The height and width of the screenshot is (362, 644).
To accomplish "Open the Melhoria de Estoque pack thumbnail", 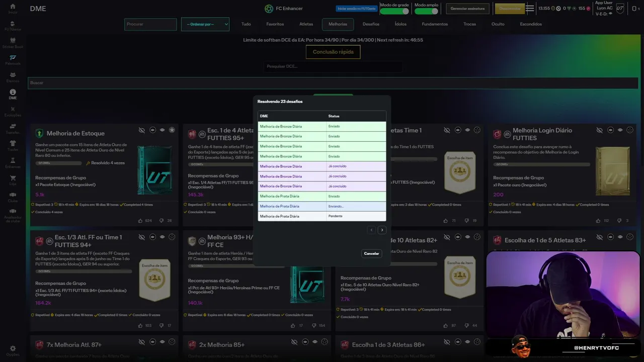I will coord(154,171).
